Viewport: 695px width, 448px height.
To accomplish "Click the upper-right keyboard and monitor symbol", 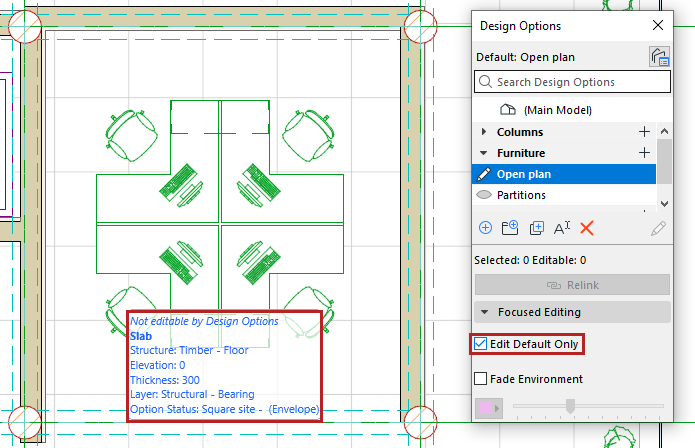I will [x=259, y=185].
